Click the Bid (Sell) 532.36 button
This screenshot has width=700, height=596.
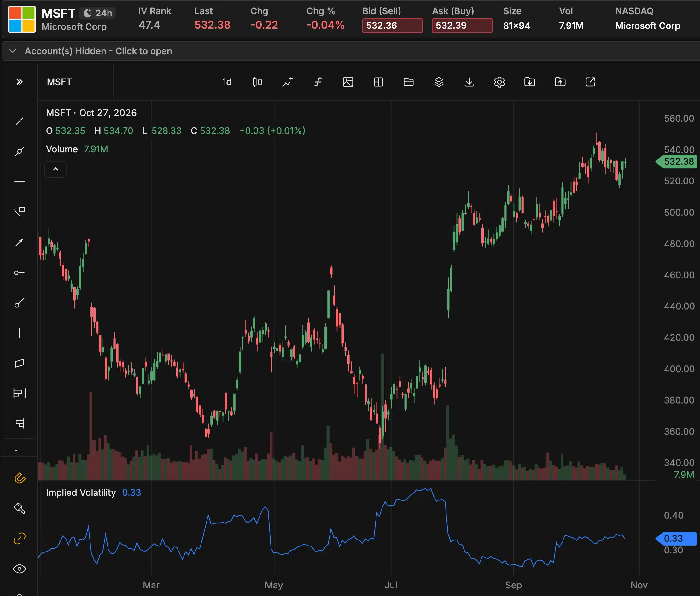click(392, 25)
